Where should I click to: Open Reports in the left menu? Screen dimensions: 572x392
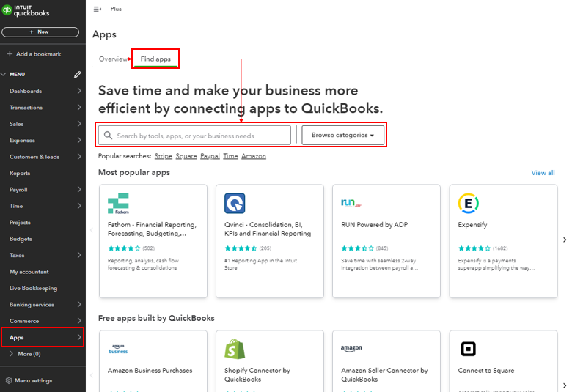(20, 174)
